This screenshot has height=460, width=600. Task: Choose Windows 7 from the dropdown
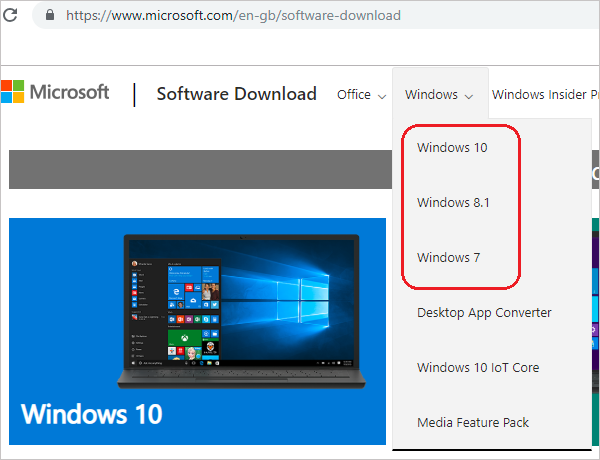(x=448, y=258)
